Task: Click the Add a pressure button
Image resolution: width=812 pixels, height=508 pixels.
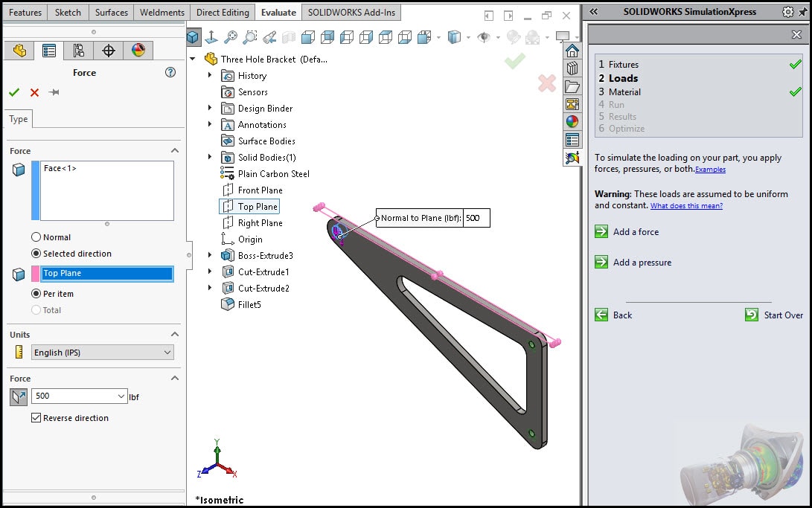Action: click(633, 263)
